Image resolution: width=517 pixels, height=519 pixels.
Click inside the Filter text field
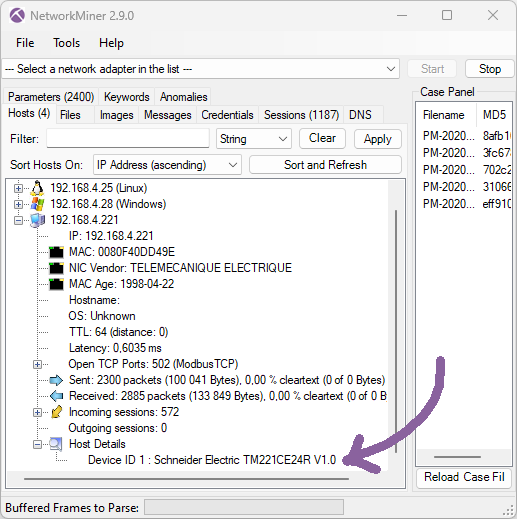tap(128, 138)
